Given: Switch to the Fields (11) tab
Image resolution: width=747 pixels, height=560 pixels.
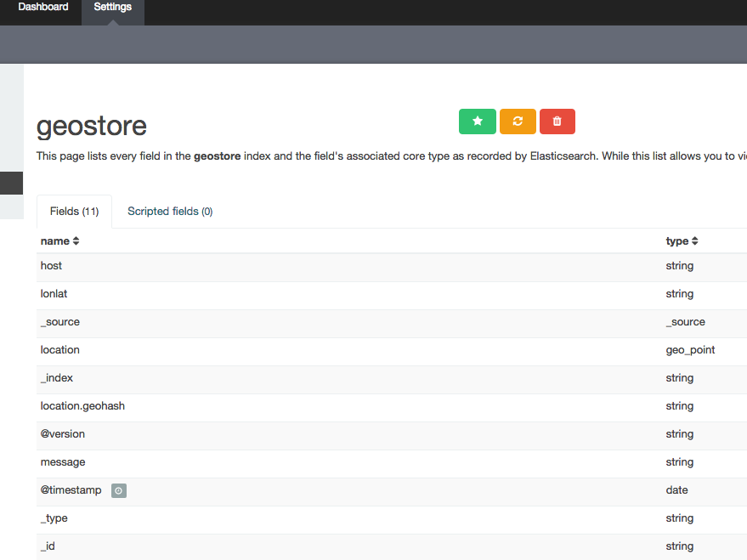Looking at the screenshot, I should pyautogui.click(x=74, y=212).
